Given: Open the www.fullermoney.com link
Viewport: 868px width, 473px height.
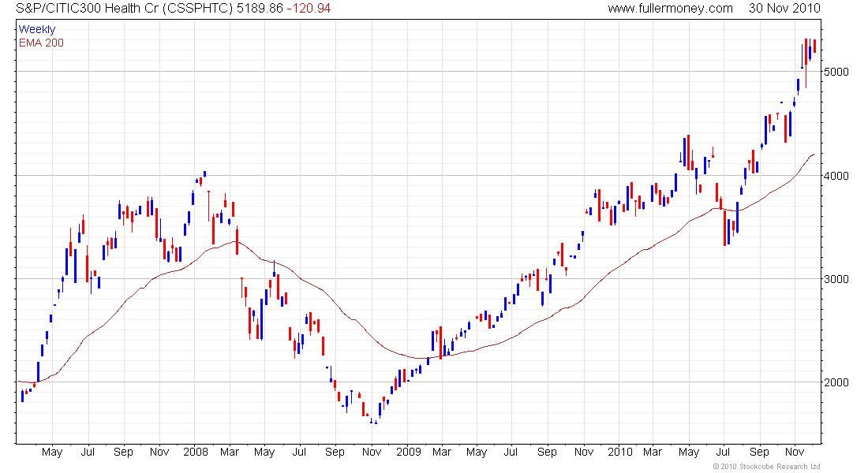Looking at the screenshot, I should click(670, 9).
